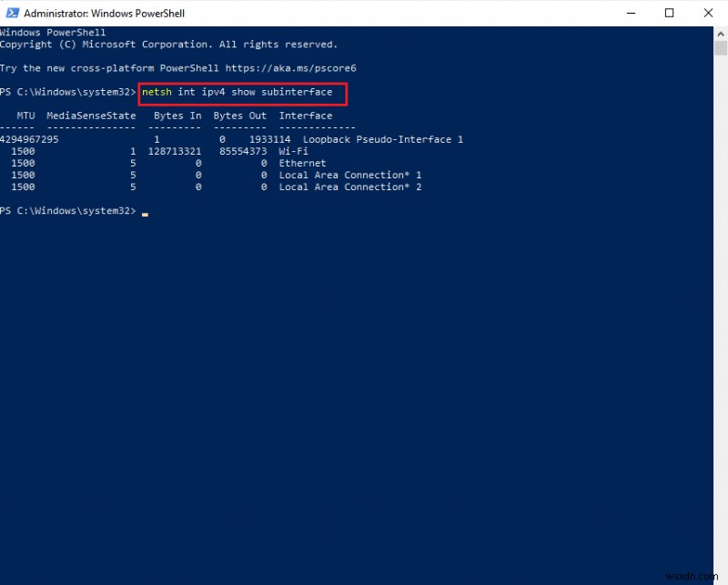This screenshot has height=585, width=728.
Task: Maximize the PowerShell window
Action: pos(669,13)
